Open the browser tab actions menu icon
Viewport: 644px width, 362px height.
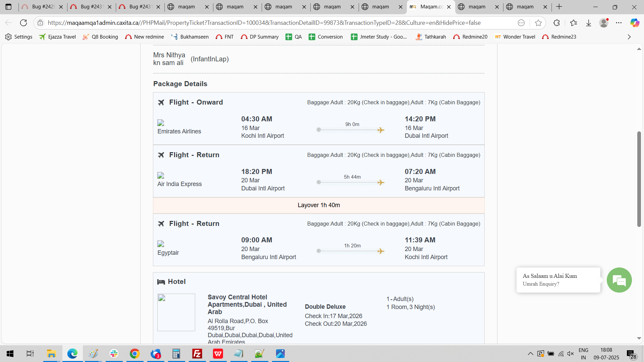pyautogui.click(x=8, y=7)
